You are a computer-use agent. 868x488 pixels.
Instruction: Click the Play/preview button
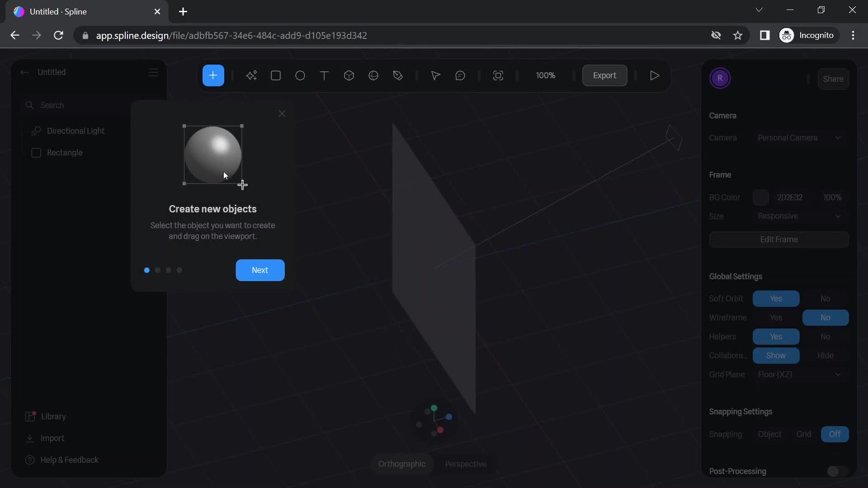[x=655, y=75]
